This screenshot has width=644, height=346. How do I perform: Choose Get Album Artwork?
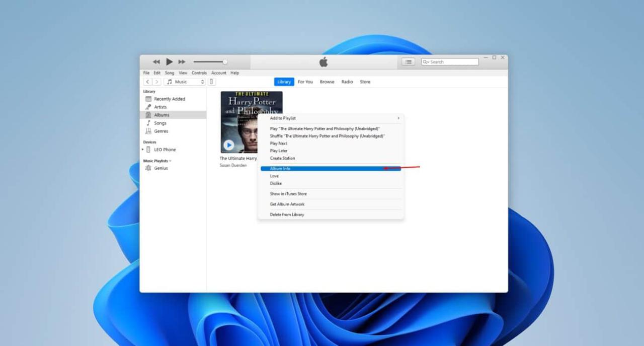tap(331, 204)
